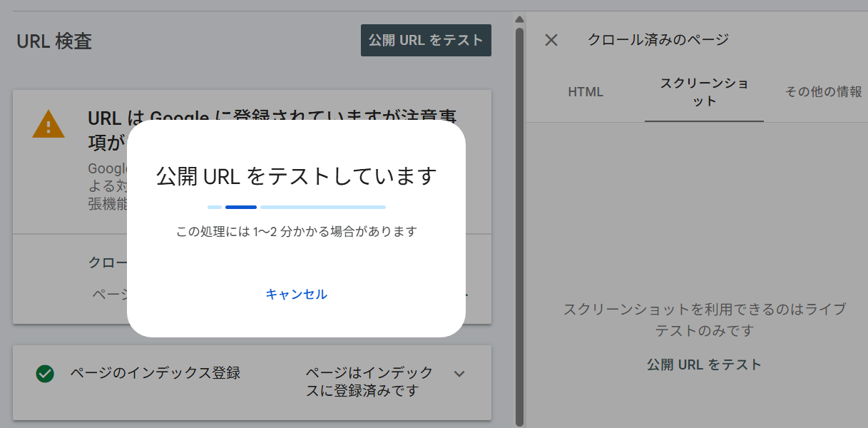Click the scrollbar up arrow
The image size is (868, 428).
tap(519, 19)
